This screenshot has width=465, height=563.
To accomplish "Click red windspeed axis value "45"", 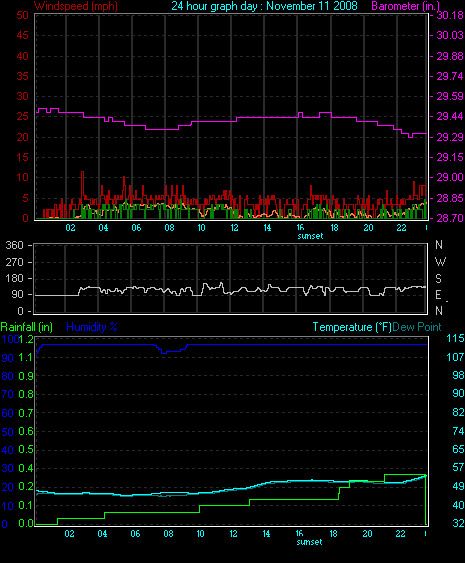I will (23, 35).
